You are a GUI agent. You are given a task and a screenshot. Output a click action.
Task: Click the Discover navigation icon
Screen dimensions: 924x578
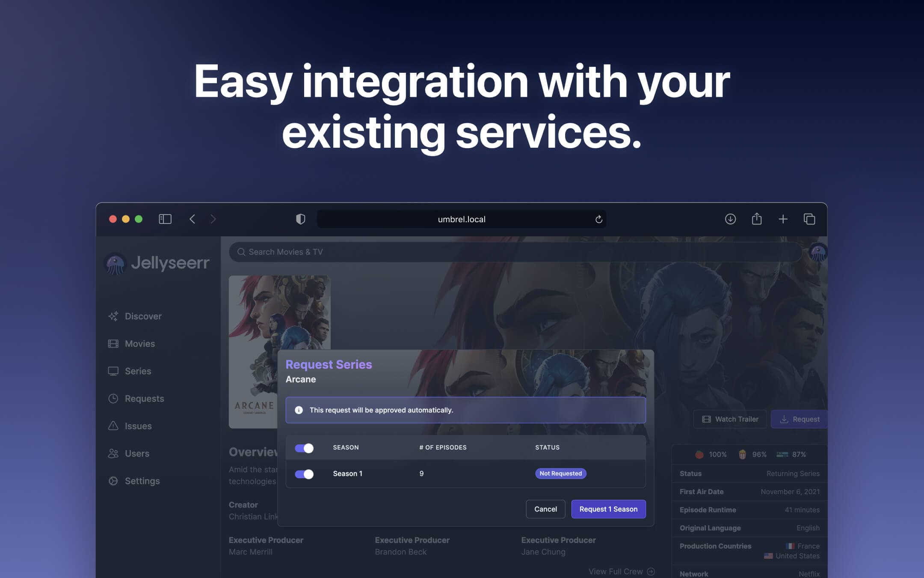113,316
